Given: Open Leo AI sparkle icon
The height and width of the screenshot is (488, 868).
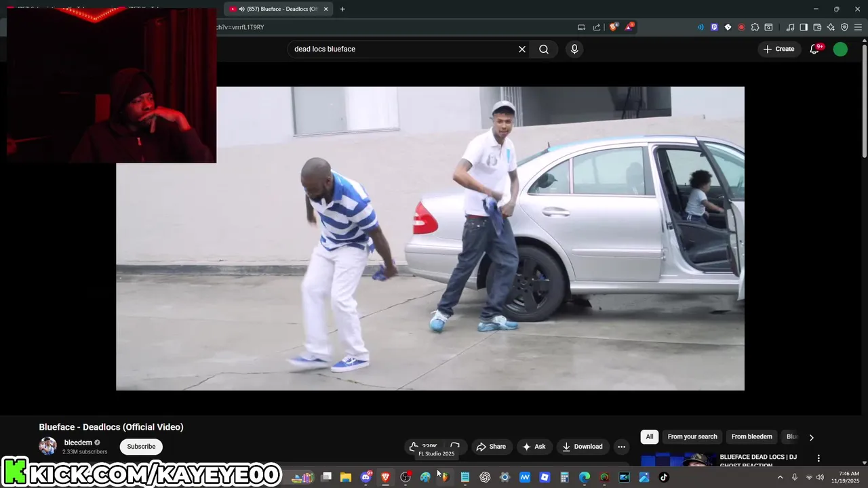Looking at the screenshot, I should click(831, 27).
